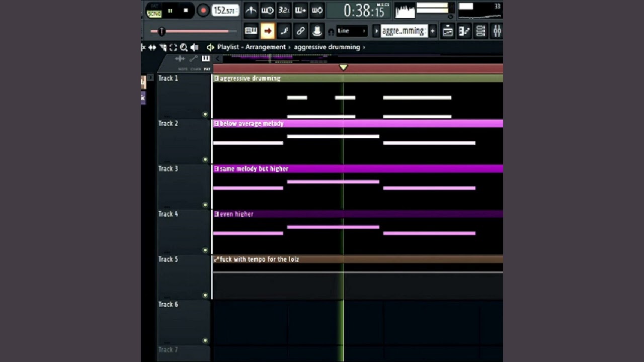
Task: Open the Channel rack view icon
Action: click(481, 31)
